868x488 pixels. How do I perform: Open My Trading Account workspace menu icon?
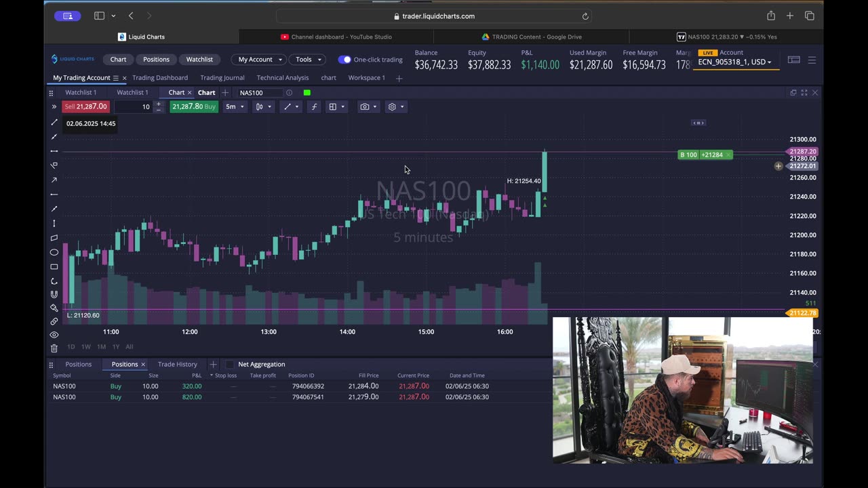116,78
